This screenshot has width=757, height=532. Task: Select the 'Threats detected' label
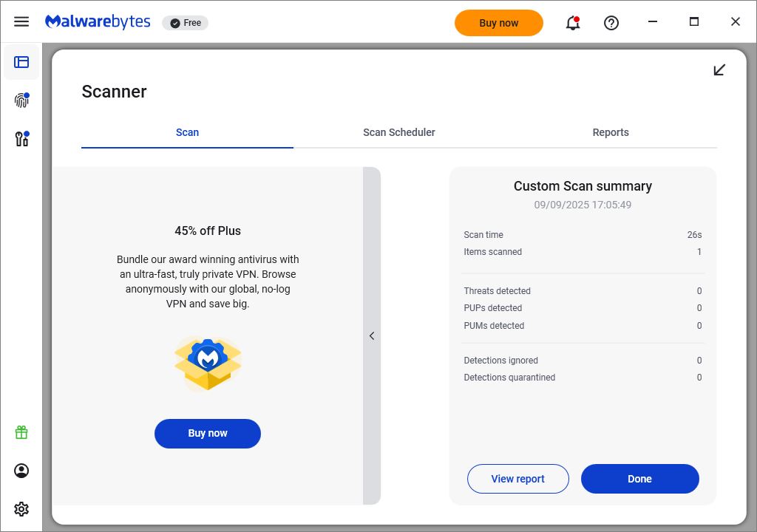[498, 290]
